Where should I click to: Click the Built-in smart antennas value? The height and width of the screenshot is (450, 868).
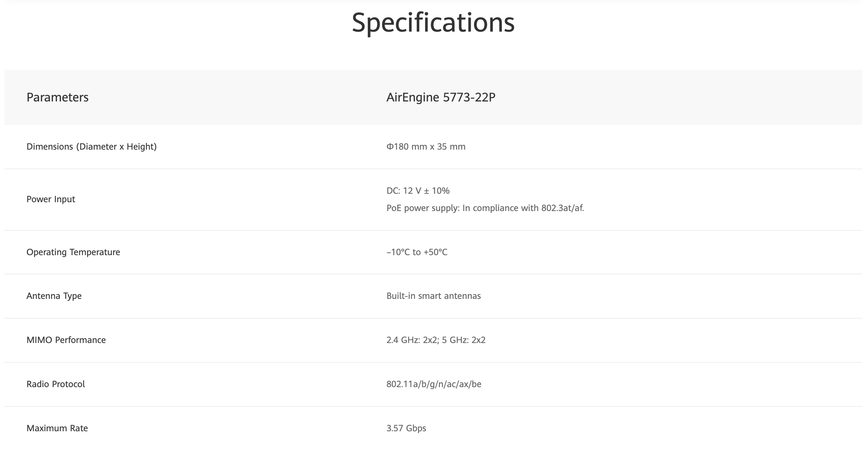point(433,296)
